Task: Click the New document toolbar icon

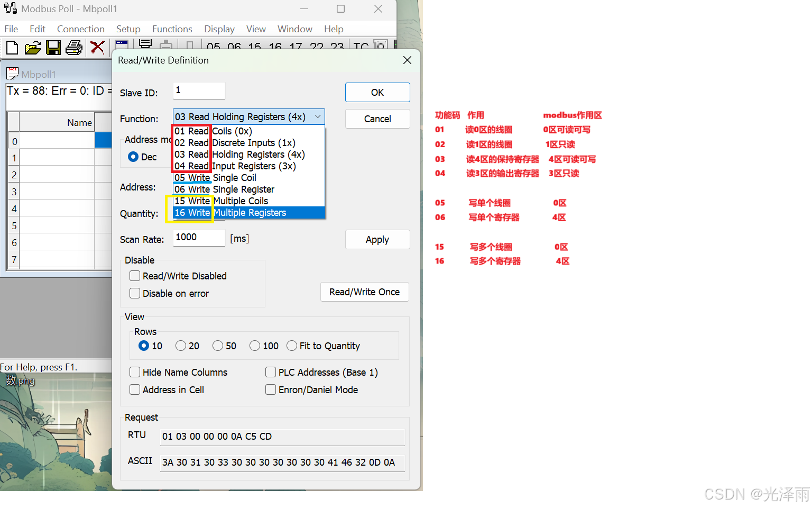Action: (x=12, y=48)
